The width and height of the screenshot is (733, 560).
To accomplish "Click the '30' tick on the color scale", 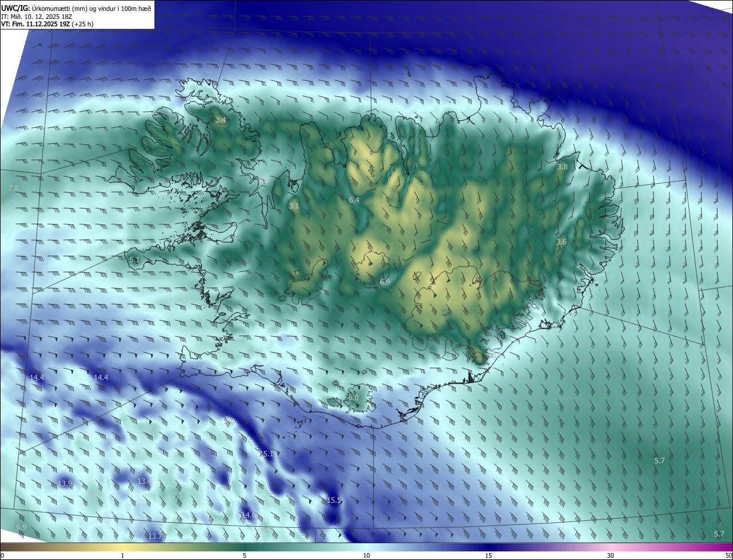I will pyautogui.click(x=610, y=555).
